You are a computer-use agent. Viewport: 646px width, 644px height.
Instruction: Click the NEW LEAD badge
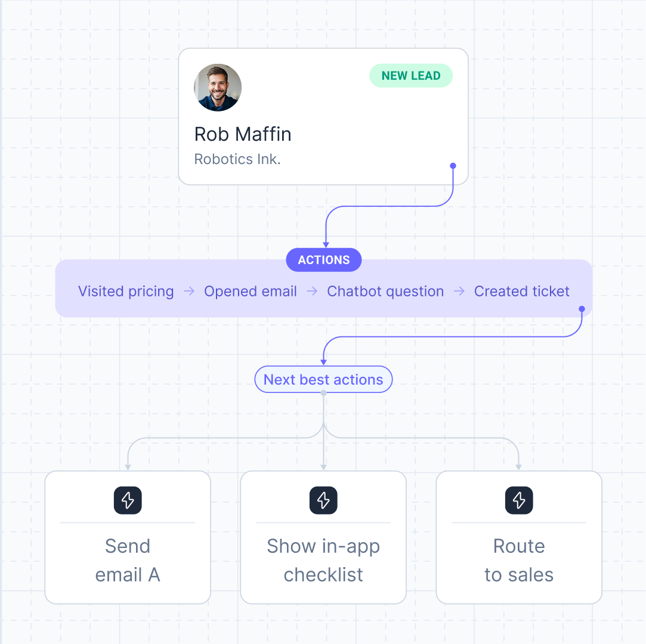pos(411,76)
